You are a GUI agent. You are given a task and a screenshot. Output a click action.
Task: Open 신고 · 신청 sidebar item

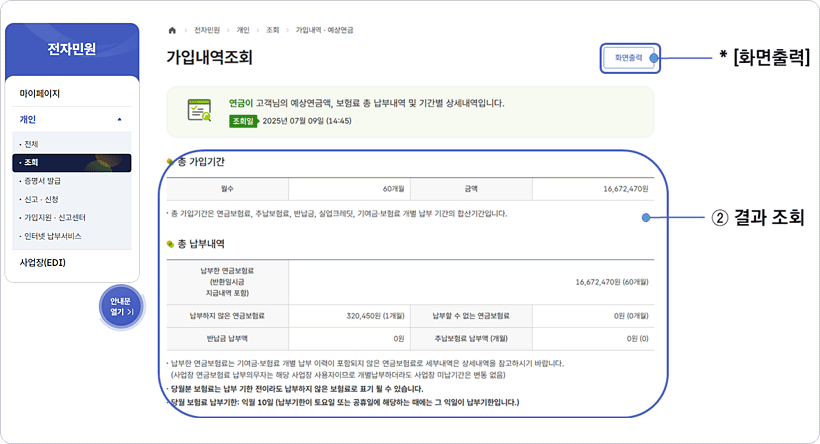[41, 199]
